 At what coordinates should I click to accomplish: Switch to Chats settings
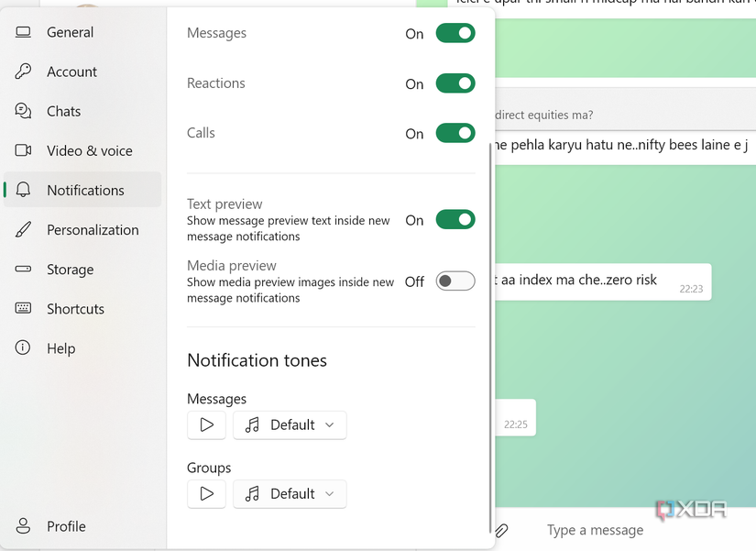82,111
